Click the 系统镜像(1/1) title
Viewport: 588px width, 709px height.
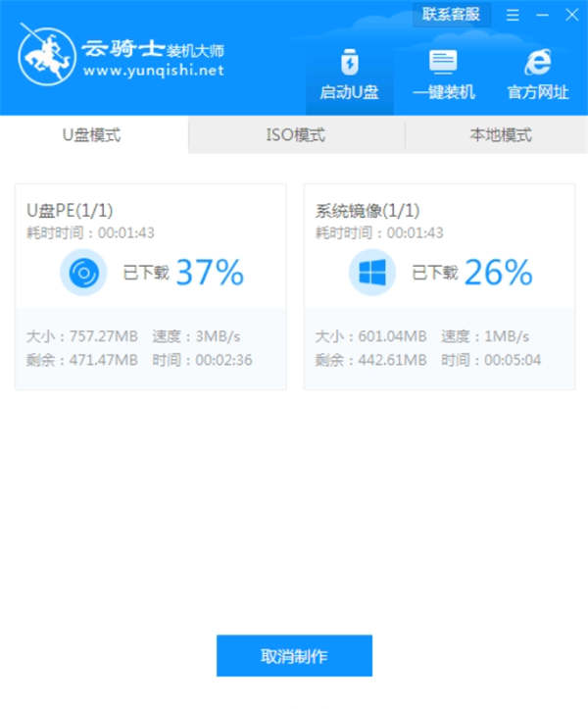[367, 210]
